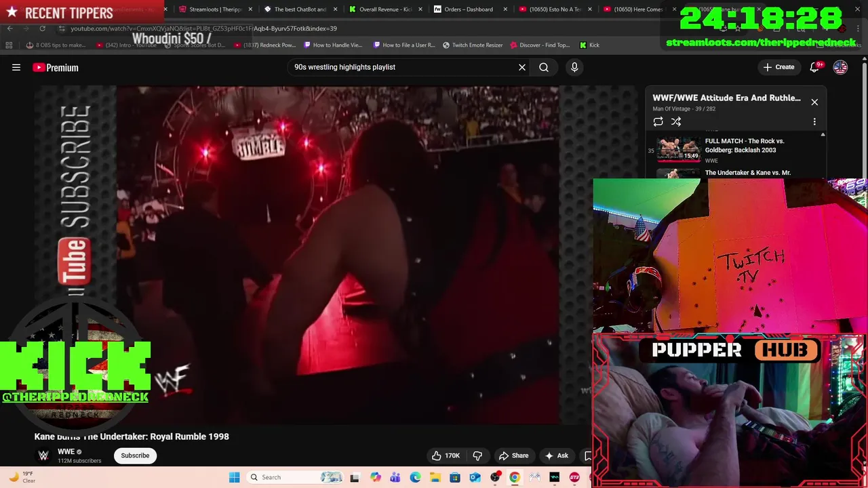This screenshot has width=868, height=488.
Task: Click the taskbar Search box
Action: 295,477
